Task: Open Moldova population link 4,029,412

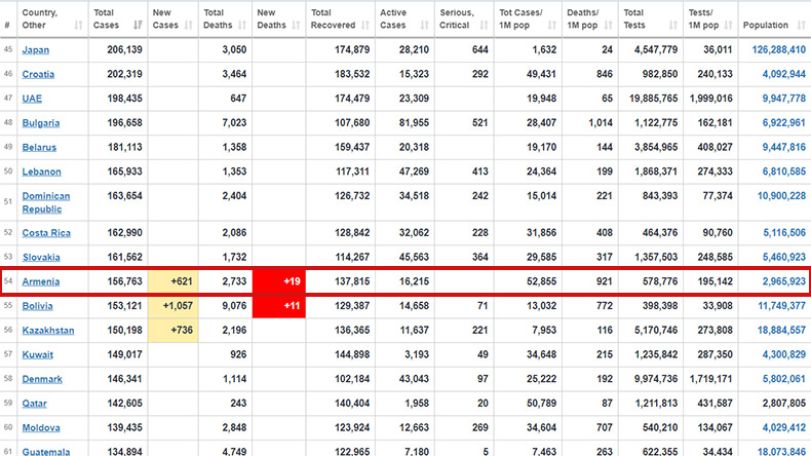Action: tap(784, 427)
